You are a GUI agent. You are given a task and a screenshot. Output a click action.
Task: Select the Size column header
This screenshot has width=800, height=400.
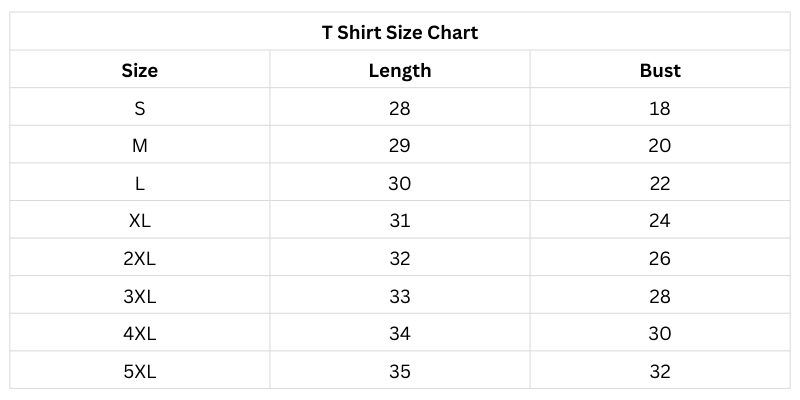140,70
